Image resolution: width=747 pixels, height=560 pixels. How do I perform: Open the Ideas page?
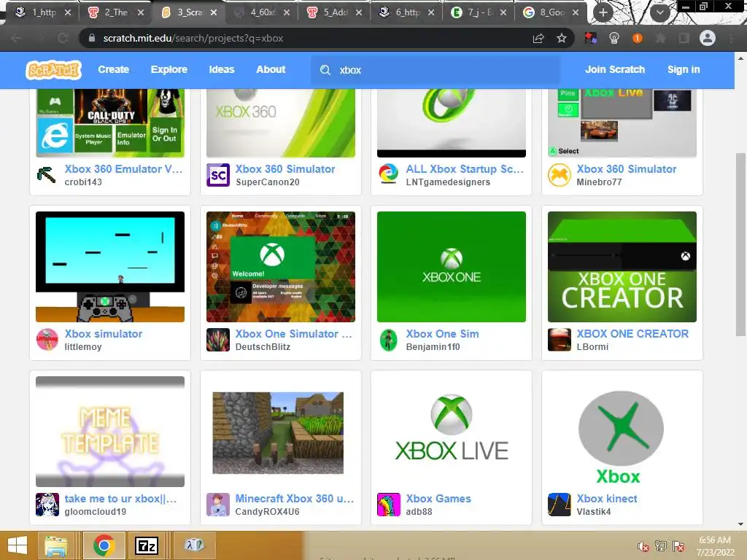222,69
